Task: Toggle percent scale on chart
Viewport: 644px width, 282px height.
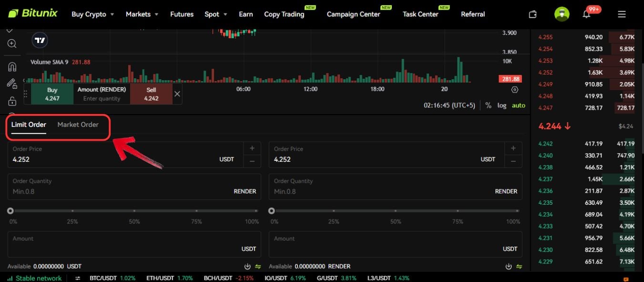Action: 488,105
